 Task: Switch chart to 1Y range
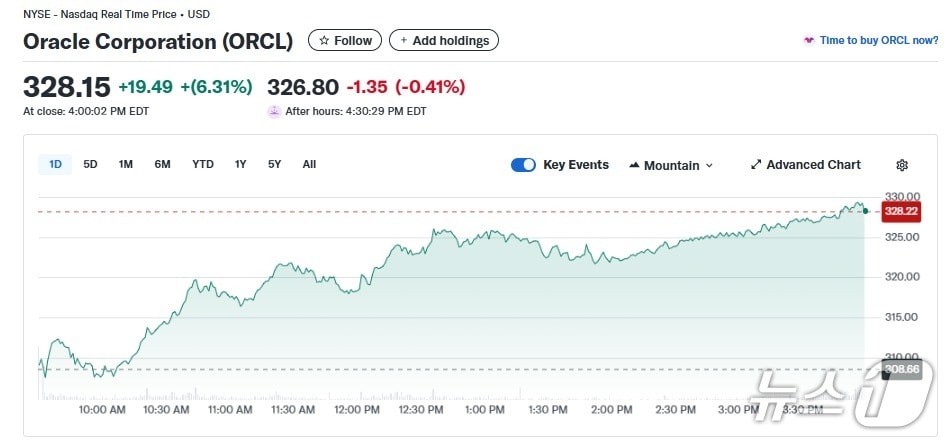click(241, 164)
